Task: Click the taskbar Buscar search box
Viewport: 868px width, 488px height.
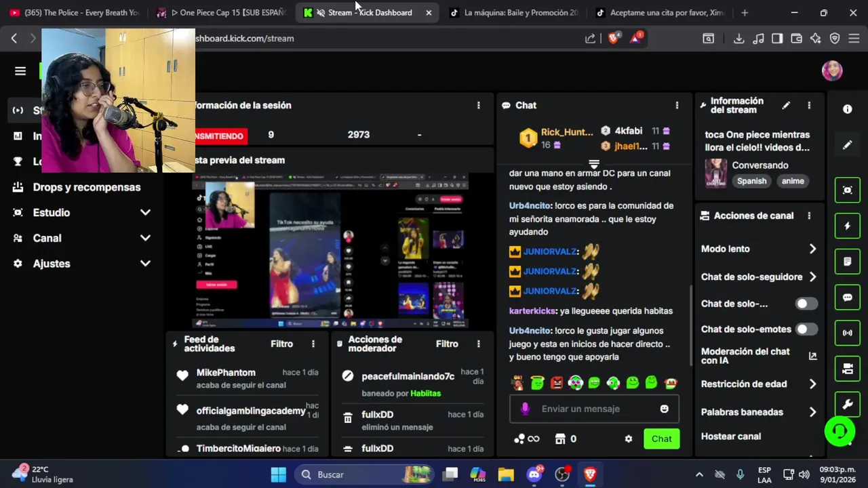Action: click(x=366, y=474)
